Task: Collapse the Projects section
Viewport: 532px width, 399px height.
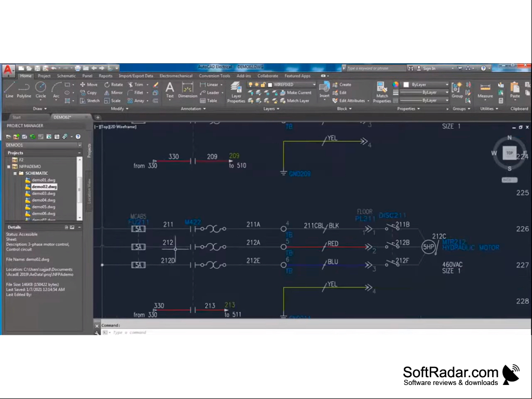Action: click(79, 153)
